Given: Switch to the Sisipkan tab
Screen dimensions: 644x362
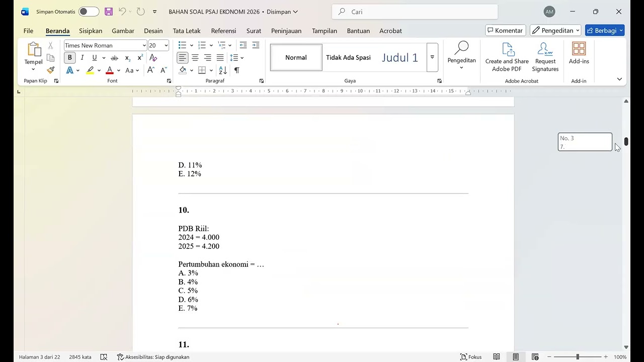Looking at the screenshot, I should click(x=91, y=31).
